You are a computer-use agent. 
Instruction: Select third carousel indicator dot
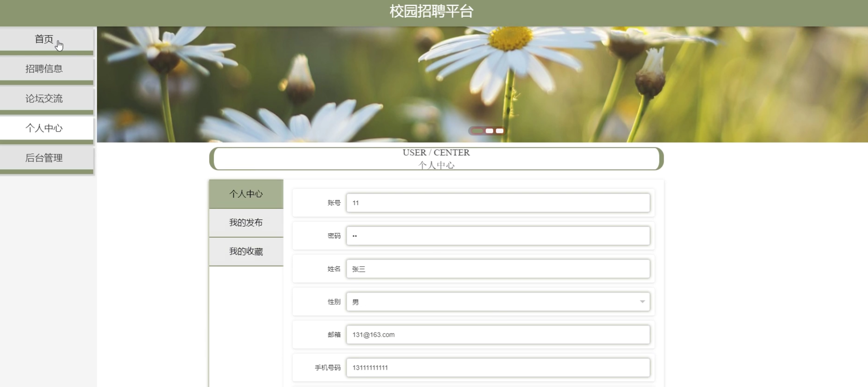click(500, 131)
